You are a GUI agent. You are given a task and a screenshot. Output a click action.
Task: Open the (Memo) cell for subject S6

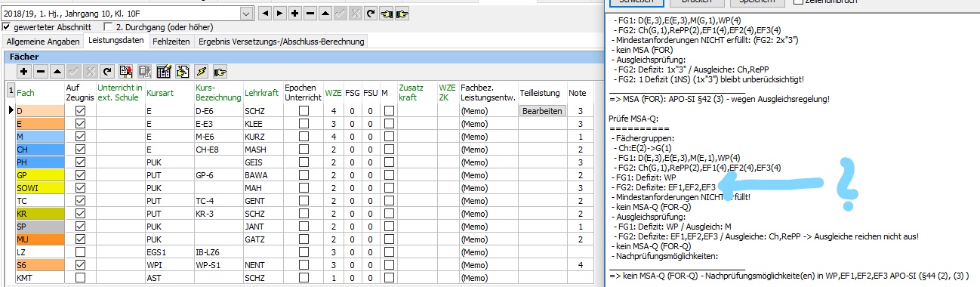488,265
